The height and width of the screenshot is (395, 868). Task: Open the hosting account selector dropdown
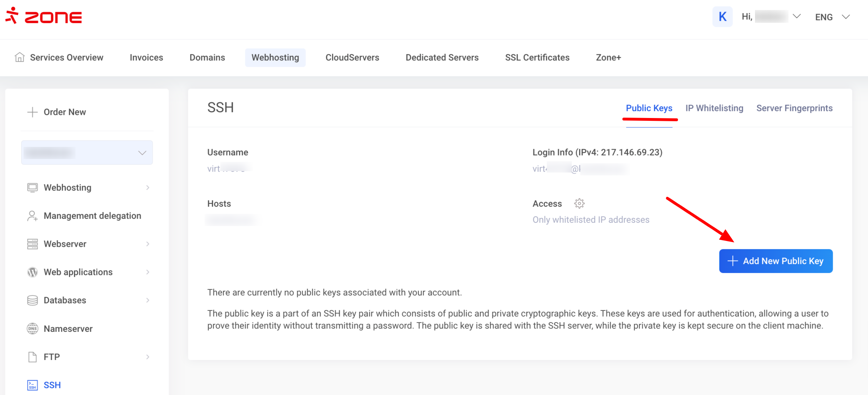[87, 153]
